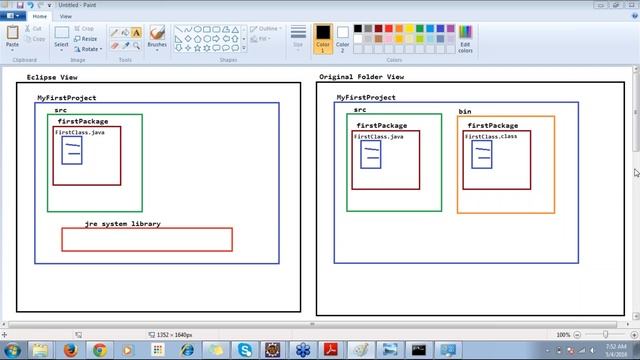
Task: Choose the Up arrow shape
Action: [235, 39]
